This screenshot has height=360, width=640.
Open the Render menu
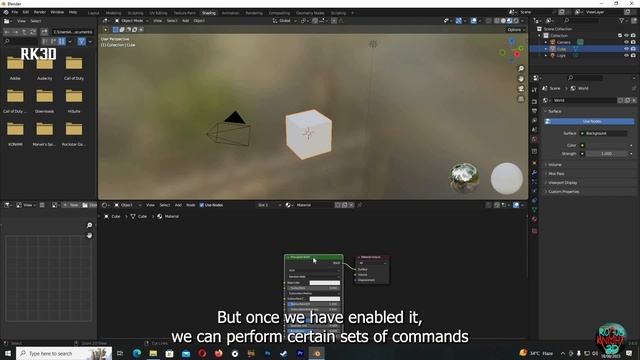40,12
